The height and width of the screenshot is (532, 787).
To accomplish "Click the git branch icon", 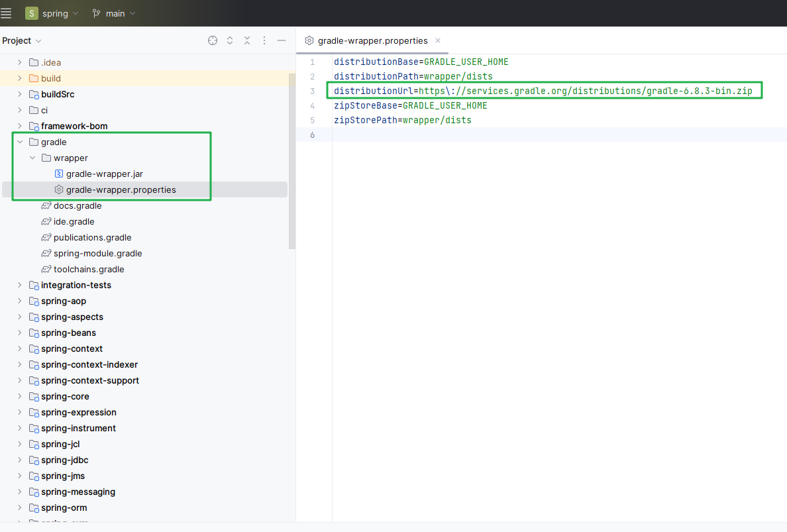I will click(x=96, y=13).
